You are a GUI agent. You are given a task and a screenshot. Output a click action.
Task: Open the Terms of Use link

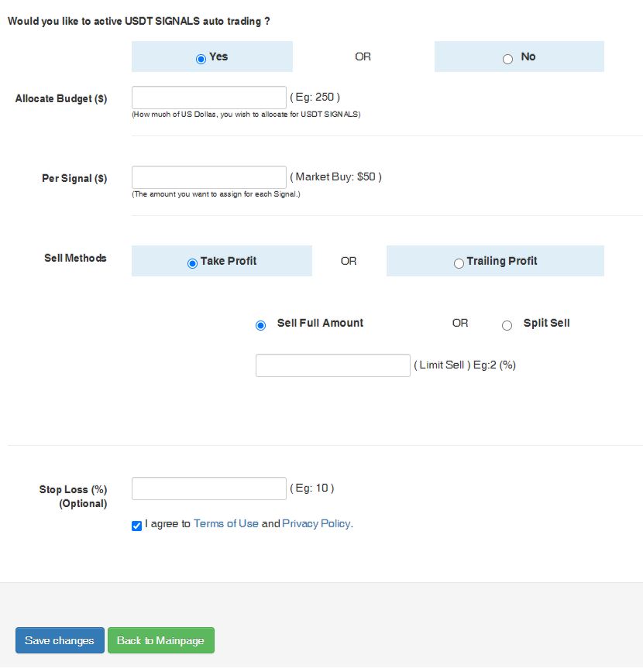225,523
